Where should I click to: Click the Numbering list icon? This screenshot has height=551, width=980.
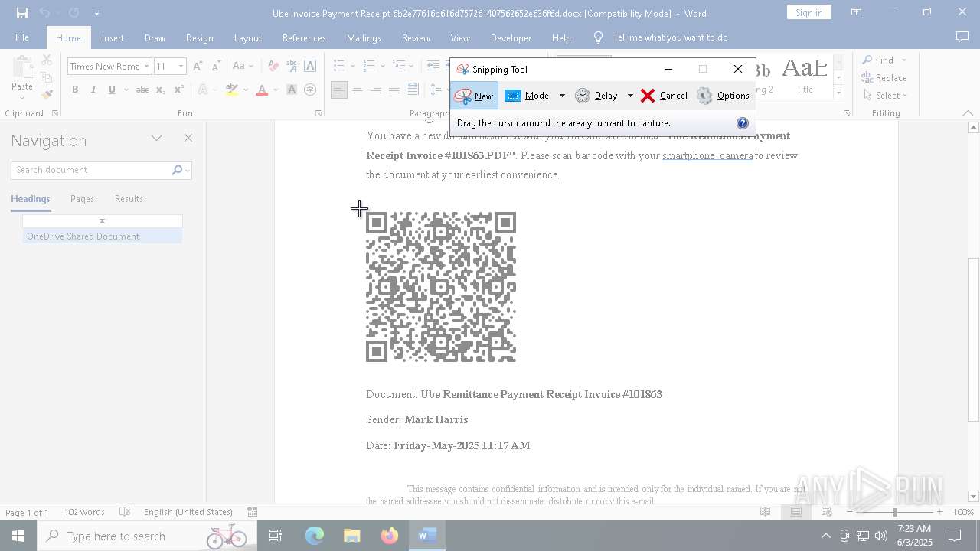coord(369,67)
